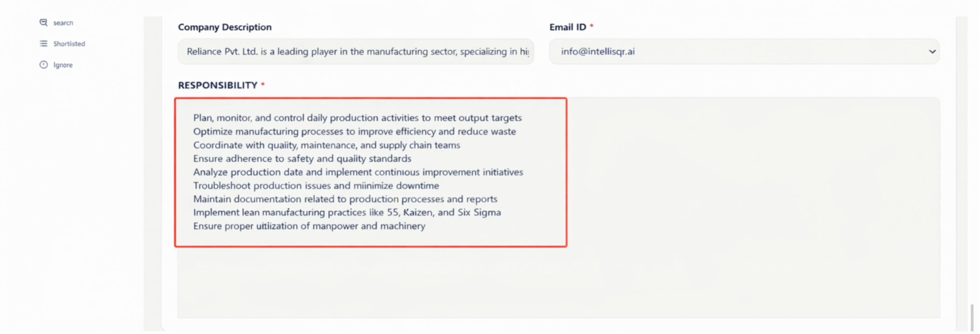Click the "Company Description" field label
The height and width of the screenshot is (334, 980).
(225, 27)
